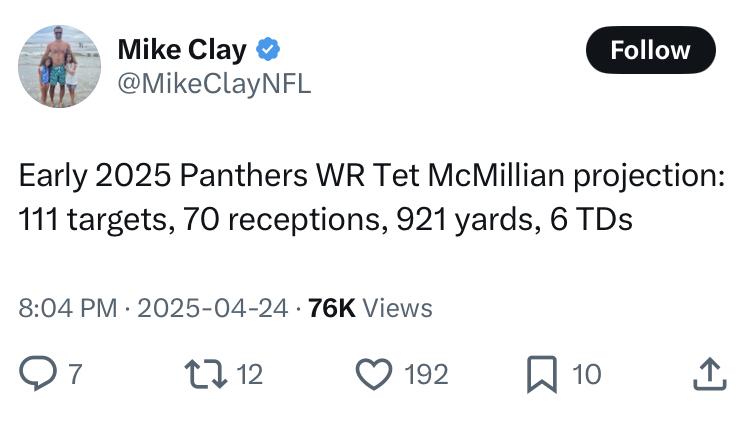The height and width of the screenshot is (435, 750).
Task: Click the stat line starting '111 targets'
Action: [x=325, y=219]
